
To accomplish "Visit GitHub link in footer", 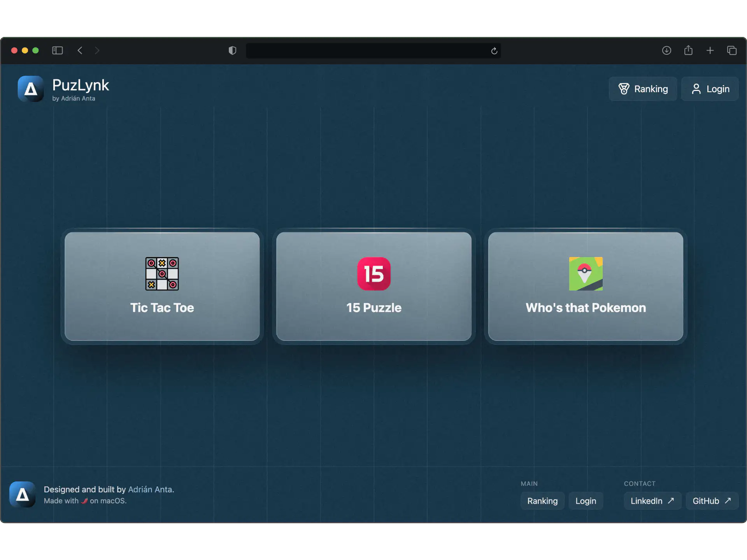I will tap(712, 501).
